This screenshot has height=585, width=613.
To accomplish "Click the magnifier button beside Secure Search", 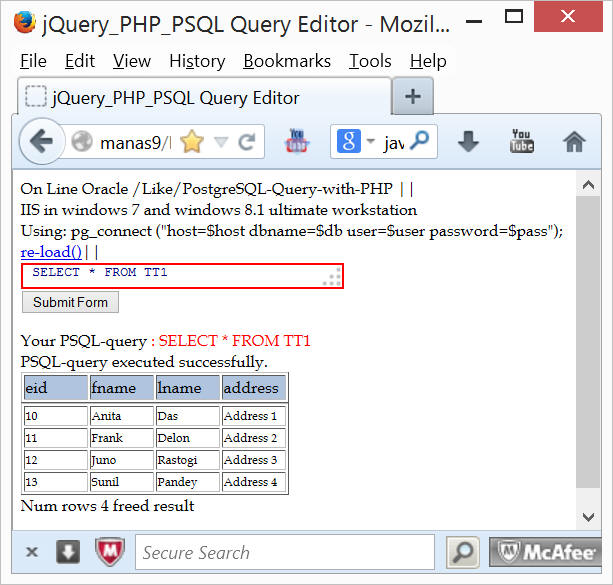I will 462,552.
